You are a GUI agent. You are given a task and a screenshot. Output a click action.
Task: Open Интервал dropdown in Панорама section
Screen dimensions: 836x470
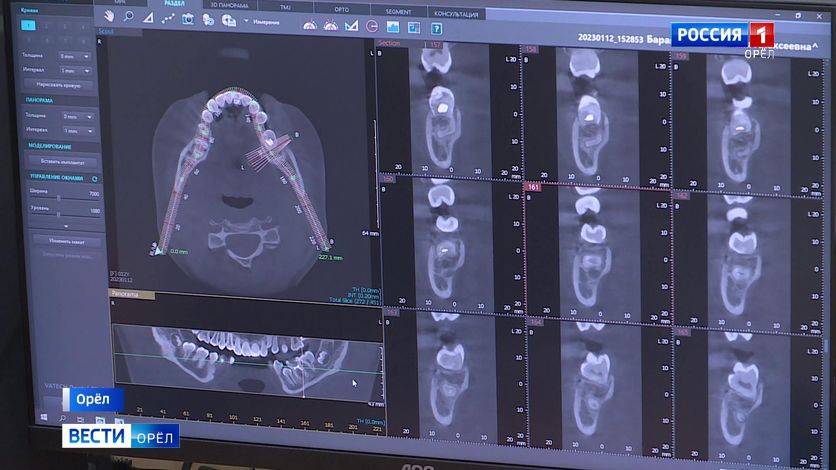(78, 131)
